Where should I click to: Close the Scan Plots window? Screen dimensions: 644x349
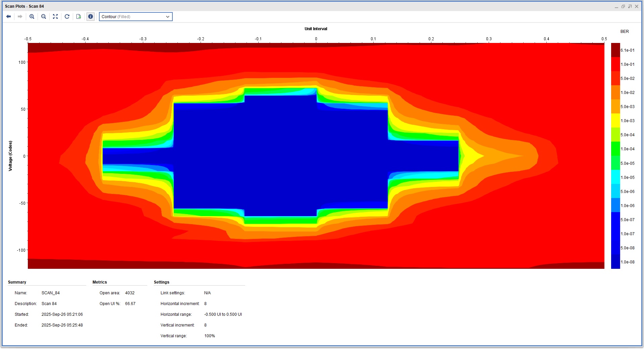(637, 6)
